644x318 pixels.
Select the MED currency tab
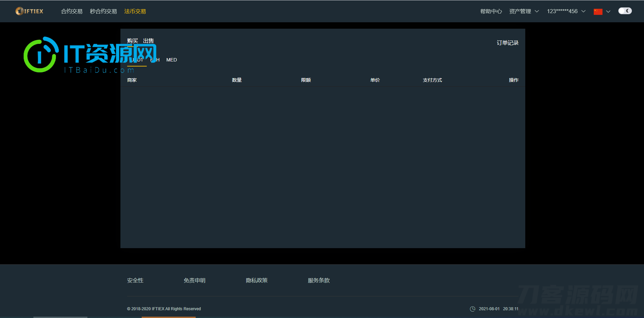pyautogui.click(x=171, y=60)
